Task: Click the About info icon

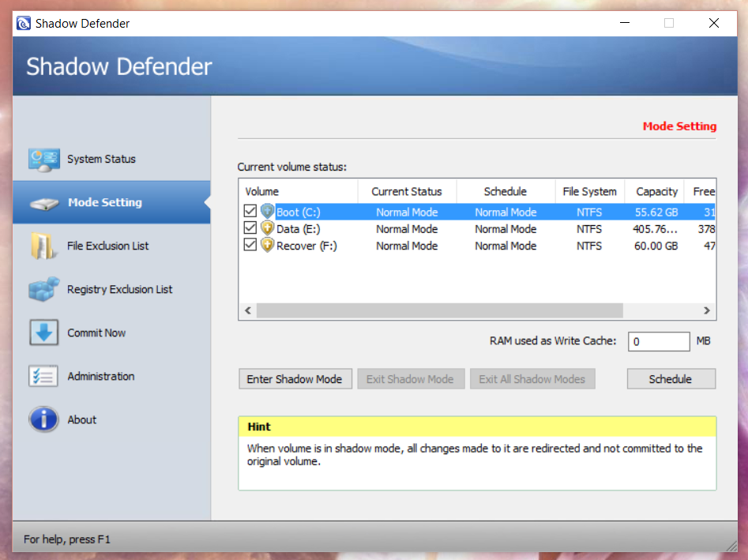Action: pyautogui.click(x=43, y=419)
